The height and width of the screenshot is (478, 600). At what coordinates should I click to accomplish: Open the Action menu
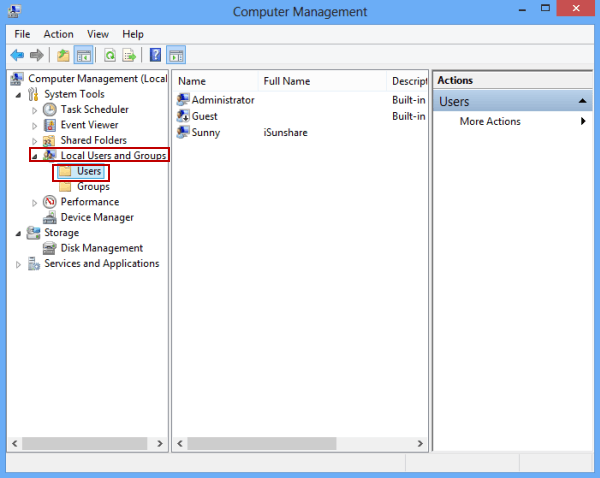click(58, 34)
